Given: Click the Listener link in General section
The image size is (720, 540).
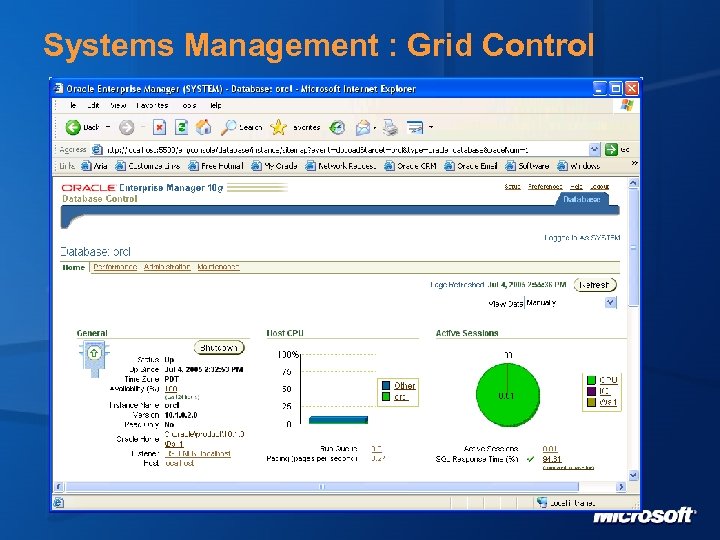Looking at the screenshot, I should [x=198, y=454].
